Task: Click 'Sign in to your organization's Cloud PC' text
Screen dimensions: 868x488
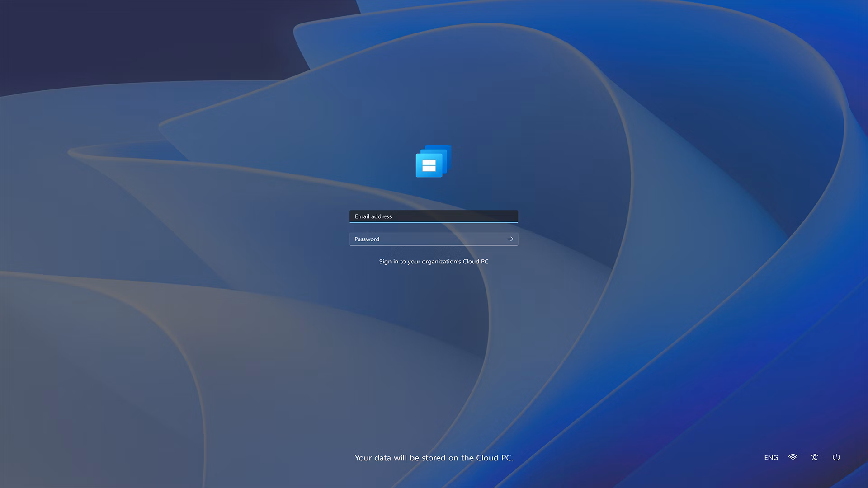Action: coord(434,262)
